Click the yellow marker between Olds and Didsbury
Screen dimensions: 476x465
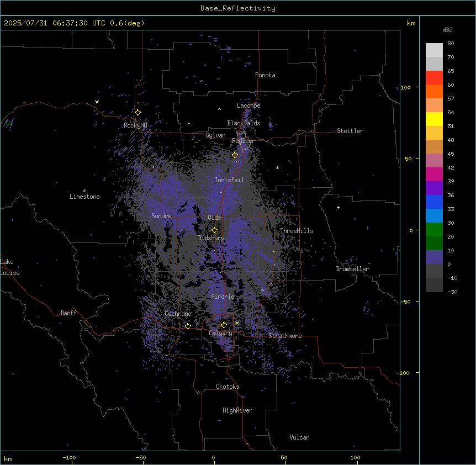(x=215, y=230)
